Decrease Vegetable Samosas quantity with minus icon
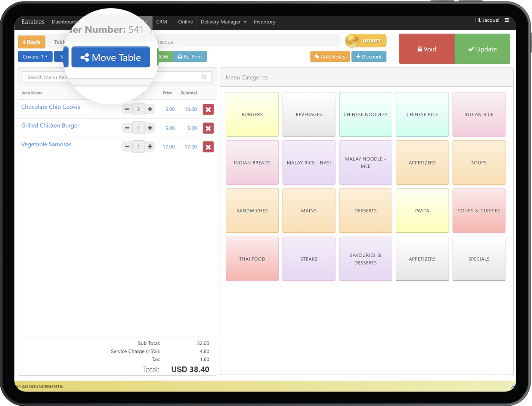Image resolution: width=532 pixels, height=406 pixels. (x=127, y=146)
